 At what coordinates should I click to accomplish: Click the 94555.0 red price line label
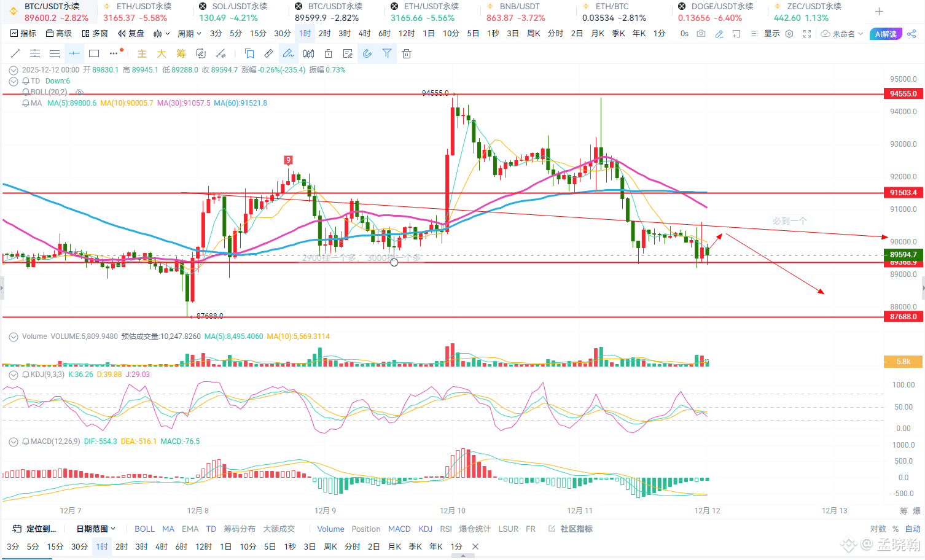(x=904, y=94)
